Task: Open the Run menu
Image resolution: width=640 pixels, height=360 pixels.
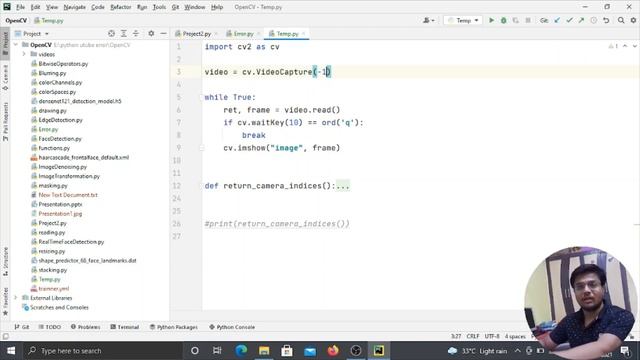Action: tap(142, 7)
